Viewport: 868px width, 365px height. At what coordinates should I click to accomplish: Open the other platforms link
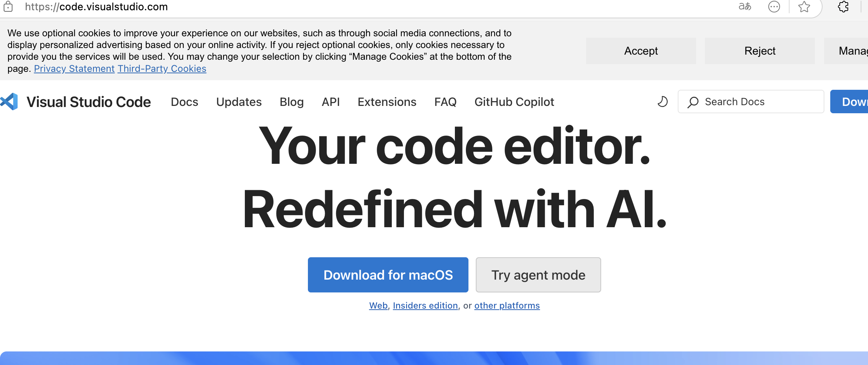(x=507, y=306)
